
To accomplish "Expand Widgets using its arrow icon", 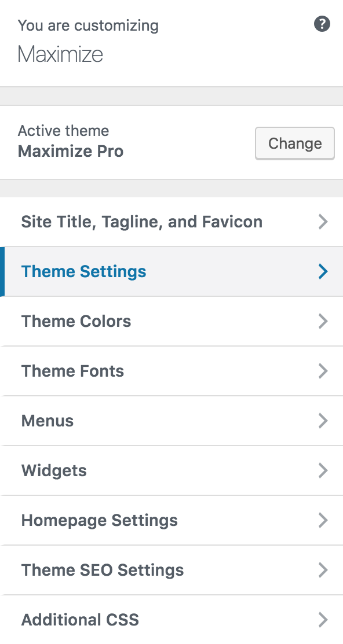I will pos(323,470).
